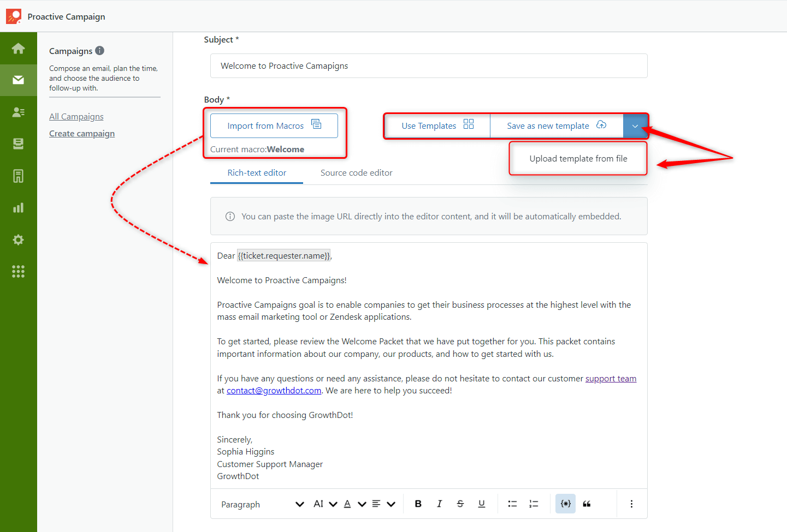The width and height of the screenshot is (787, 532).
Task: Click the text alignment icon
Action: point(376,504)
